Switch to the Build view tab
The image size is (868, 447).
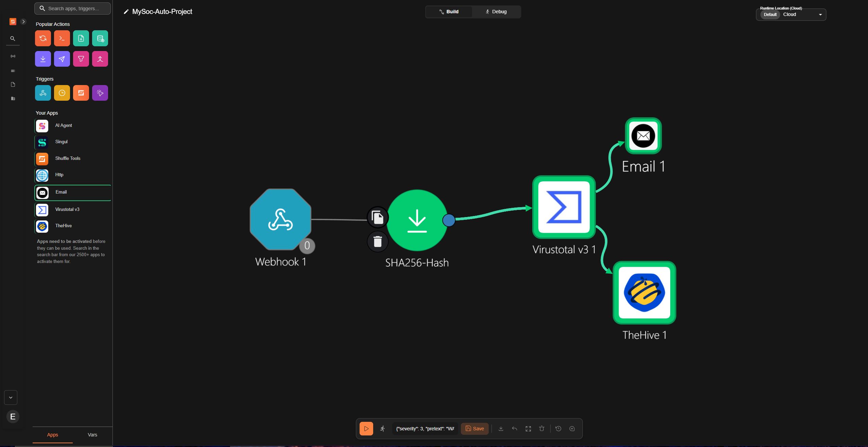click(449, 12)
